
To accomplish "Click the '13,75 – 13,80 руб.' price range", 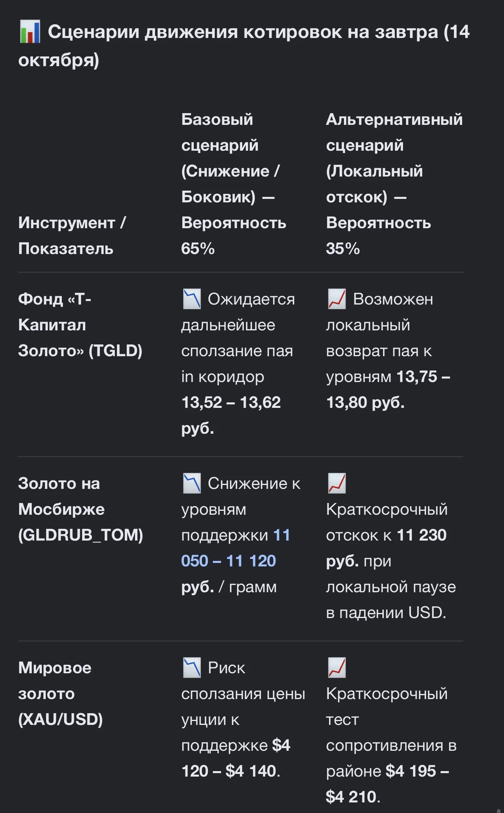I will [388, 389].
